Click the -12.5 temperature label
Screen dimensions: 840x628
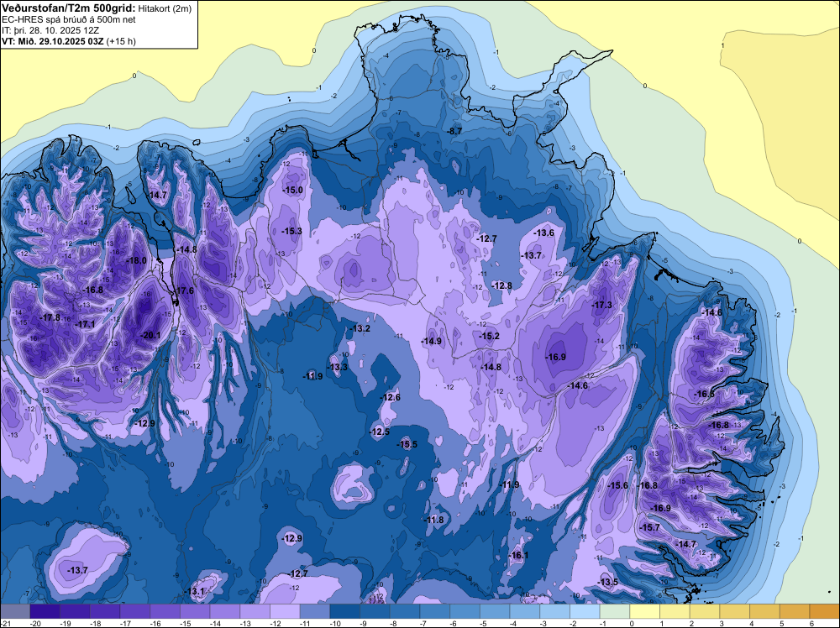click(380, 432)
